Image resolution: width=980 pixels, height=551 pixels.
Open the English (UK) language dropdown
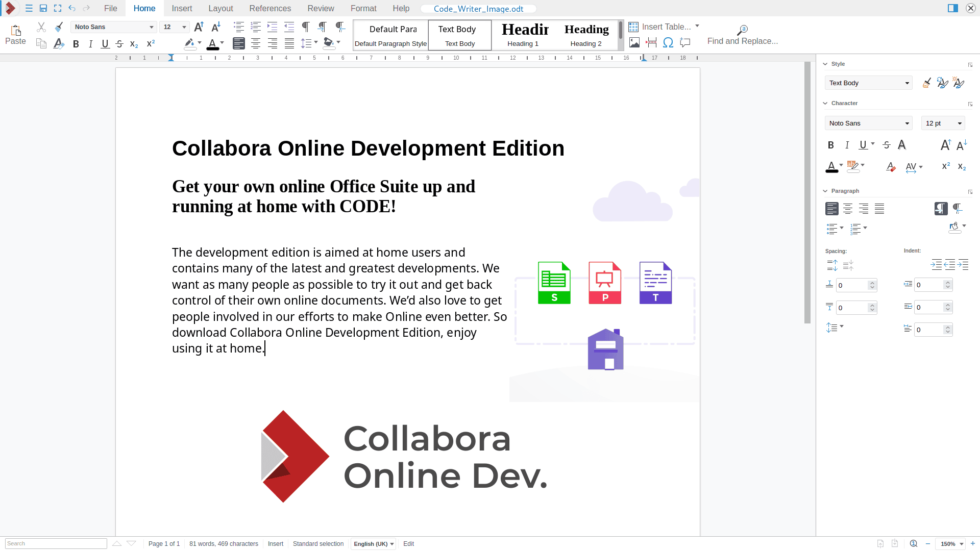click(374, 544)
